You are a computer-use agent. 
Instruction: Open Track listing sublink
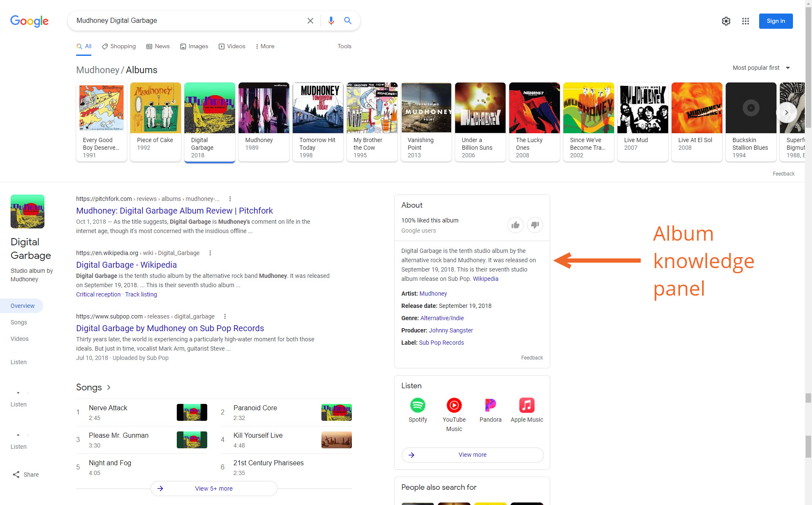pyautogui.click(x=141, y=294)
